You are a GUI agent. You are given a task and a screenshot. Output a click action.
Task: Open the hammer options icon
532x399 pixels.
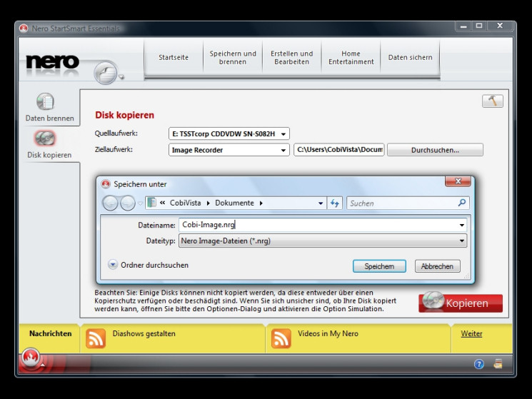(492, 101)
